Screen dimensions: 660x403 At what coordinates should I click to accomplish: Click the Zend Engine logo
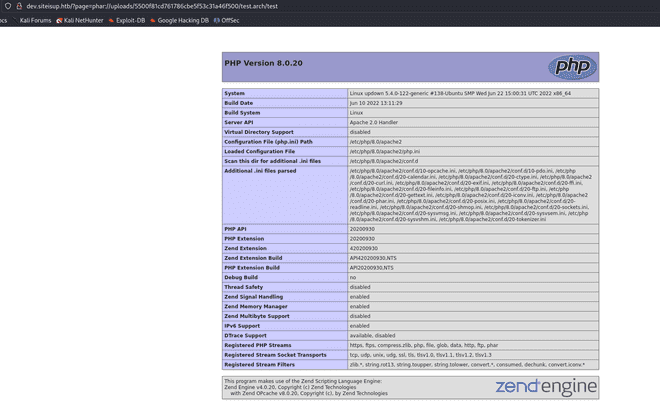tap(559, 386)
